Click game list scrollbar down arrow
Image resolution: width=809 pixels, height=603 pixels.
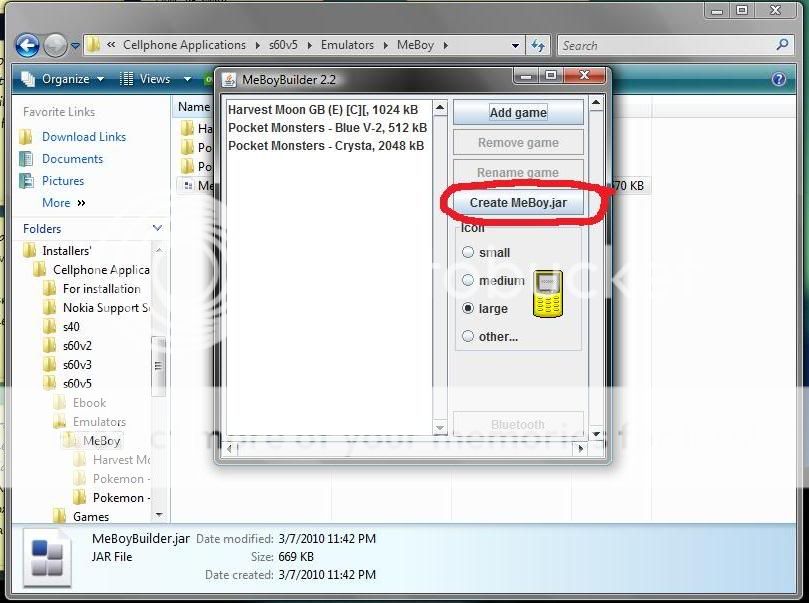tap(440, 428)
